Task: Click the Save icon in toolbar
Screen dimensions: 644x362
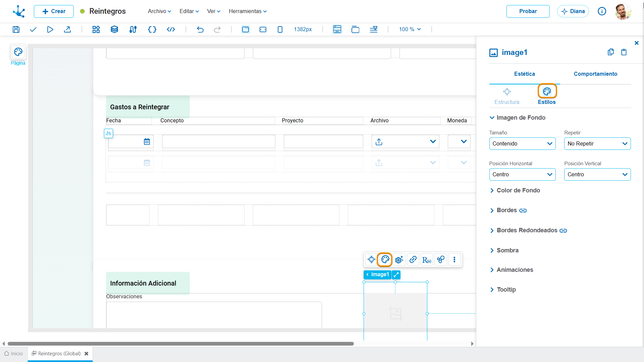Action: click(16, 29)
